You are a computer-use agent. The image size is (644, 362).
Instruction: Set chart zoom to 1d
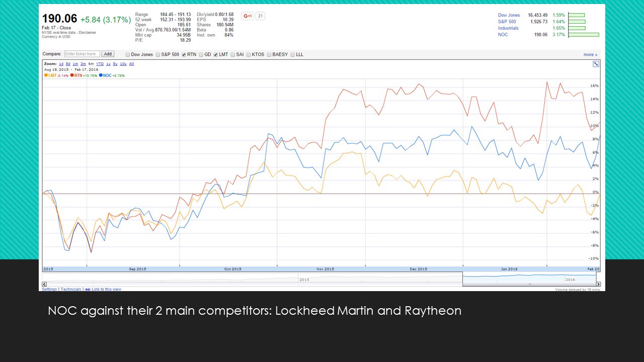coord(61,64)
